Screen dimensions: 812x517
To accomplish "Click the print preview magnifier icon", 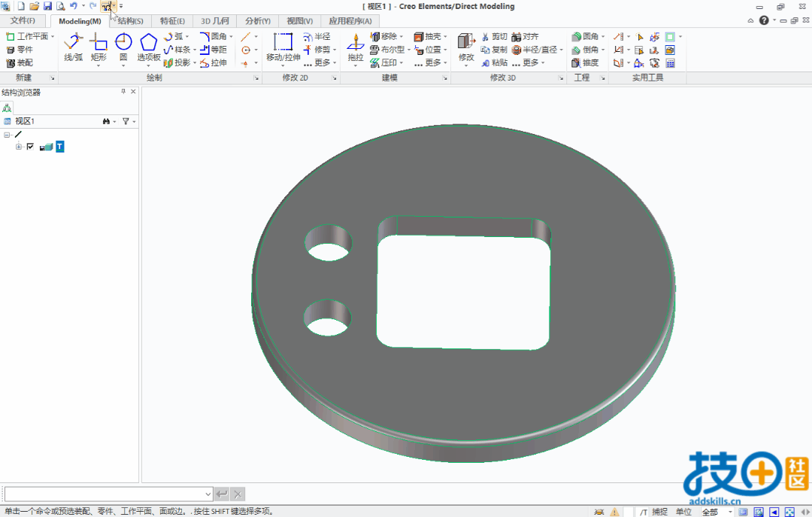I will (61, 6).
